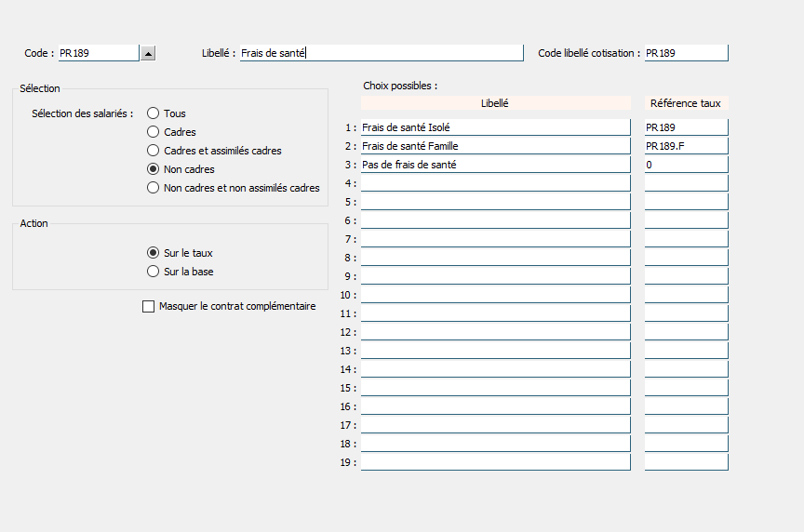Click in the Code field containing PR189

click(99, 53)
